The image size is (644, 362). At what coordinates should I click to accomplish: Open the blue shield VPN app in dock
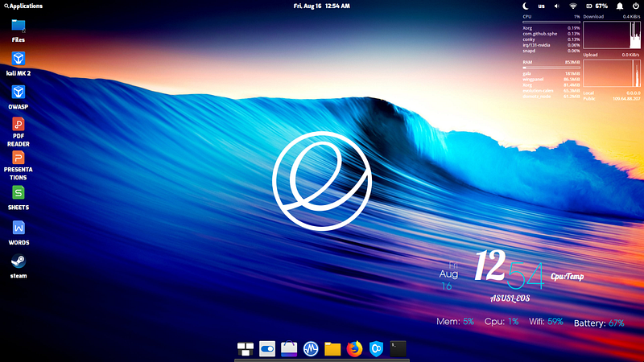(x=376, y=349)
